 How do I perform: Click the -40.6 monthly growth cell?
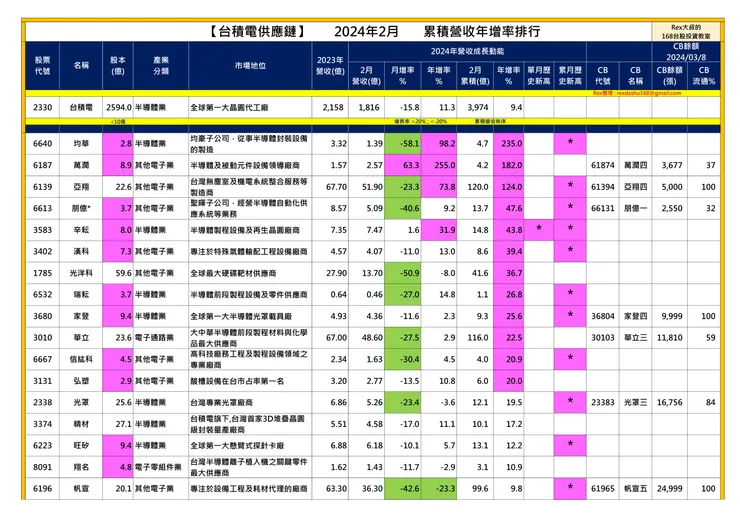click(403, 208)
